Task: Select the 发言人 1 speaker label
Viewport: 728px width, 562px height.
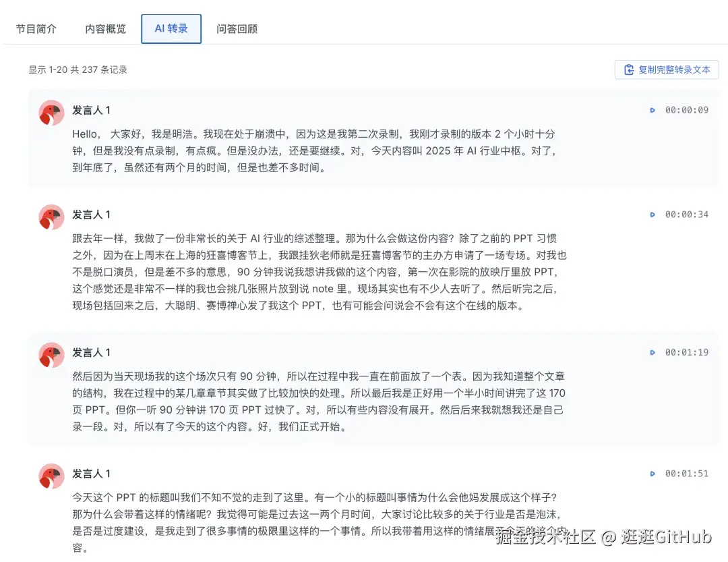Action: tap(92, 110)
